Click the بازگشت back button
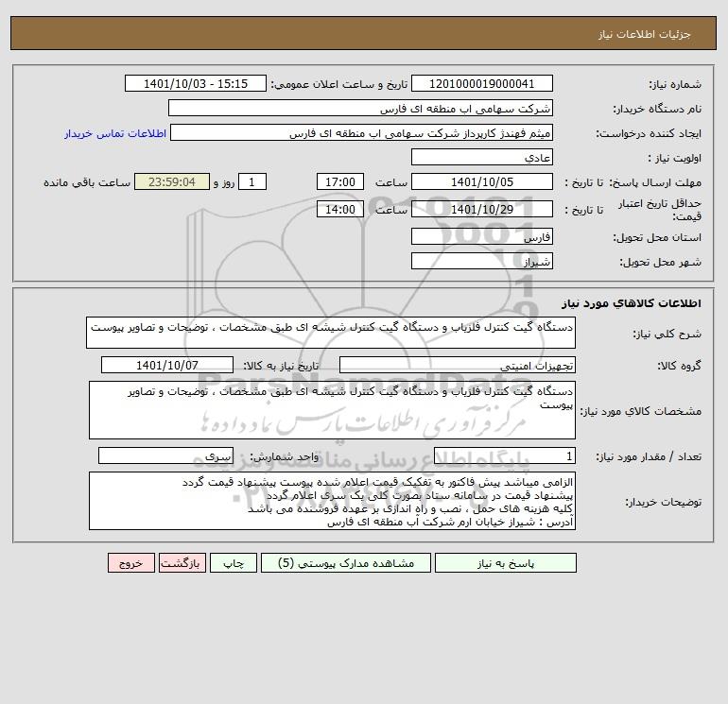Screen dimensions: 728x704 (x=182, y=563)
